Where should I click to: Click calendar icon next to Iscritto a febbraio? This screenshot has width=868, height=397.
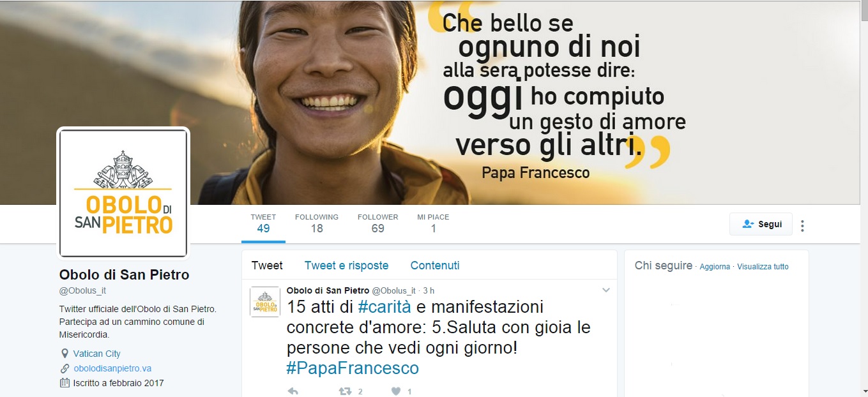(x=64, y=383)
